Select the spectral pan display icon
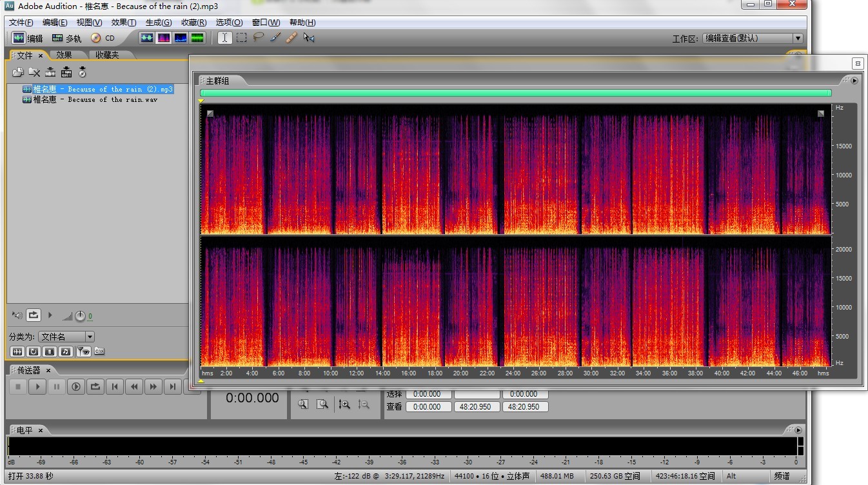 coord(181,38)
